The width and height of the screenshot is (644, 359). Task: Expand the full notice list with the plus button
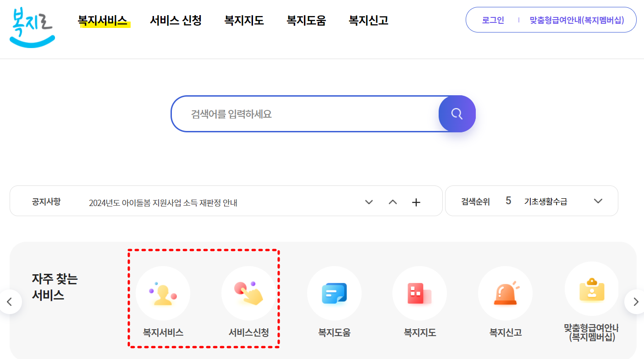point(416,201)
